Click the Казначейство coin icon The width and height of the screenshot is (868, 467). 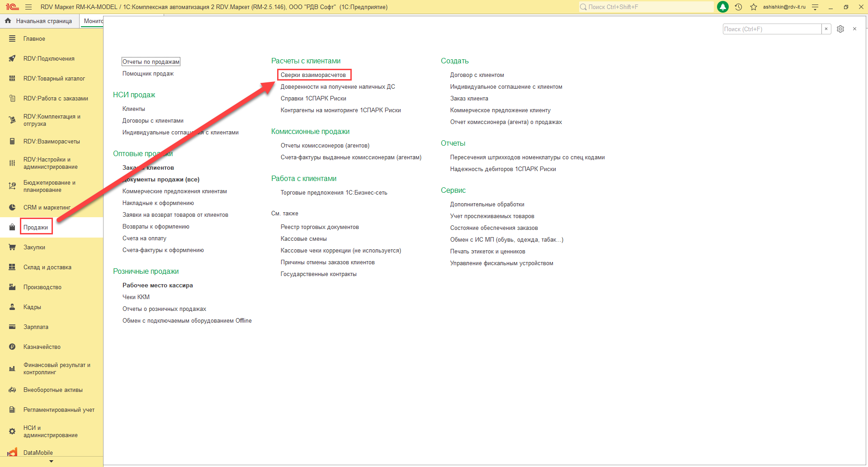[x=12, y=347]
